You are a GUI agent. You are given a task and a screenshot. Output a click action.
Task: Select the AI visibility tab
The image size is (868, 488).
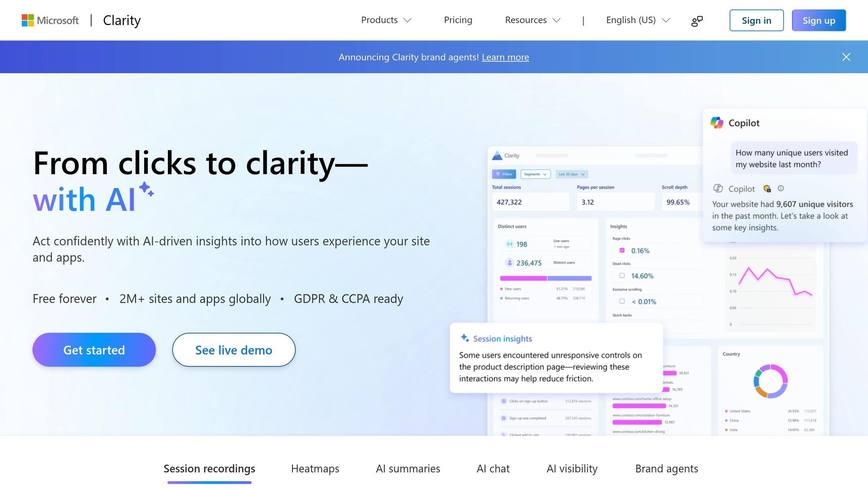click(572, 469)
